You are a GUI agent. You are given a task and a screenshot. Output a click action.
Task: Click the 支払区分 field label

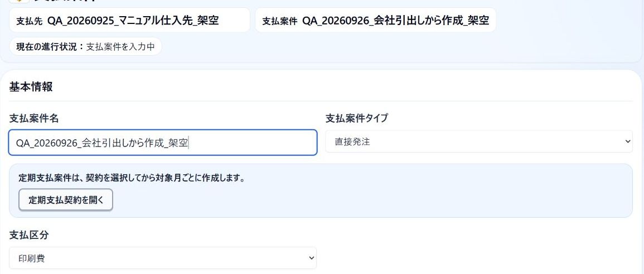(29, 235)
